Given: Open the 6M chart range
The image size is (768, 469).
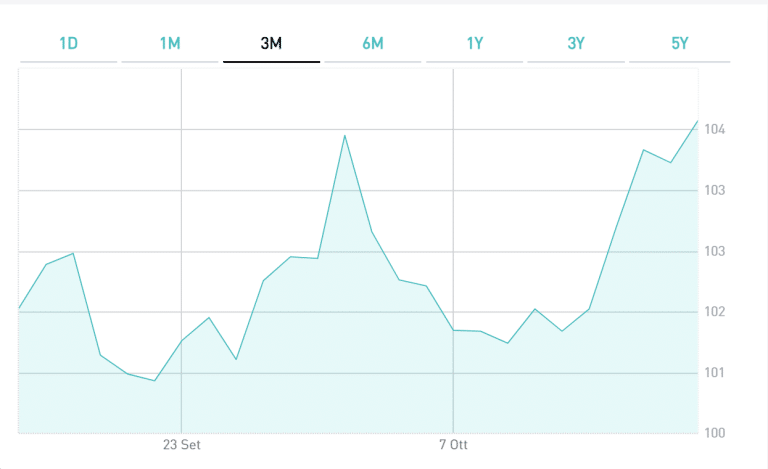Looking at the screenshot, I should click(373, 43).
